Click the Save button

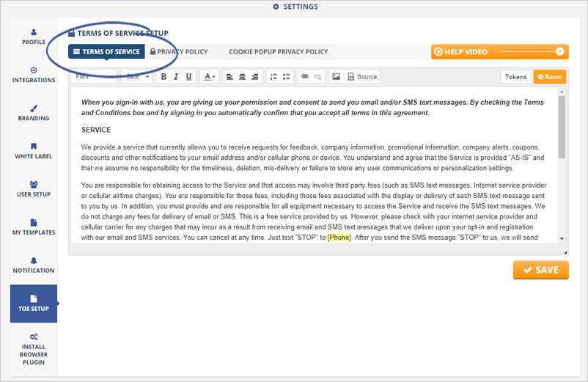[541, 270]
